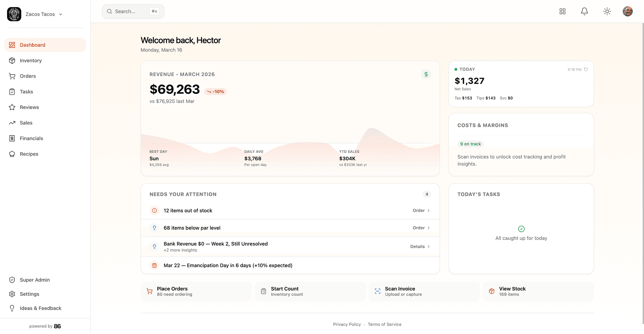Click the green dollar icon on revenue card
This screenshot has width=644, height=334.
(426, 74)
